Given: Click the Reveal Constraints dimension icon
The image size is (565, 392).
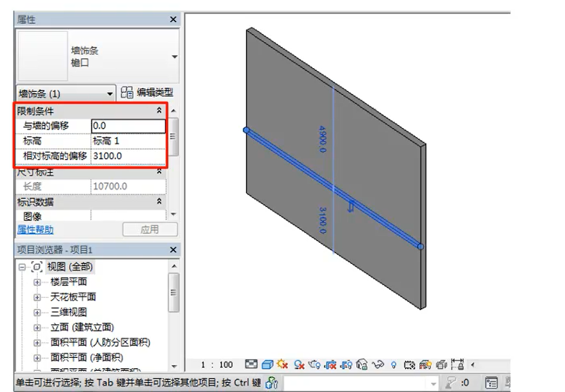Looking at the screenshot, I should pyautogui.click(x=458, y=365).
